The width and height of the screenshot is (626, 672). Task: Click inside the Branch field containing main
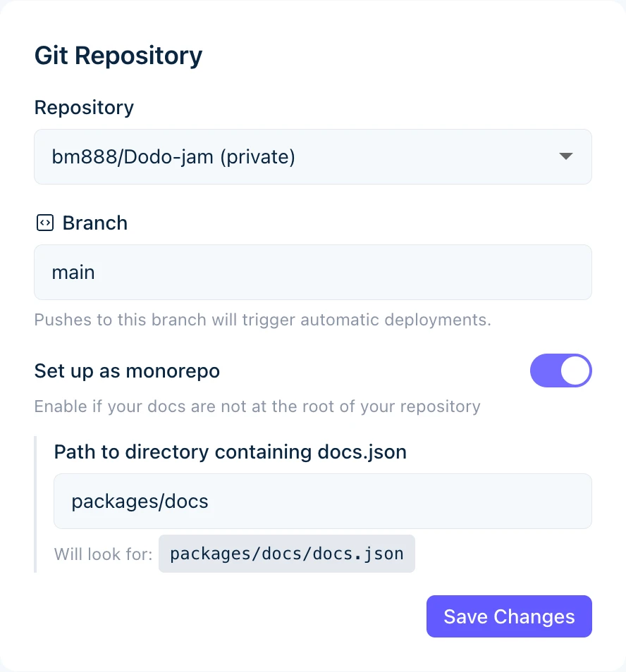click(x=312, y=272)
